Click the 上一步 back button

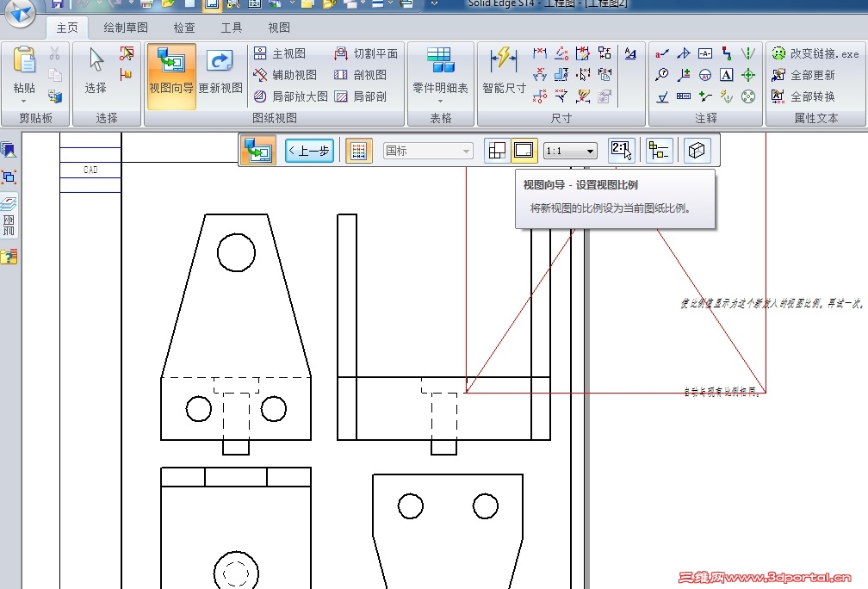coord(309,151)
